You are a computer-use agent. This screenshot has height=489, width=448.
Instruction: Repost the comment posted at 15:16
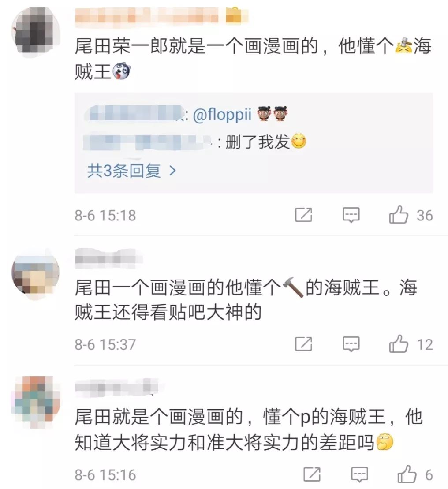[312, 474]
